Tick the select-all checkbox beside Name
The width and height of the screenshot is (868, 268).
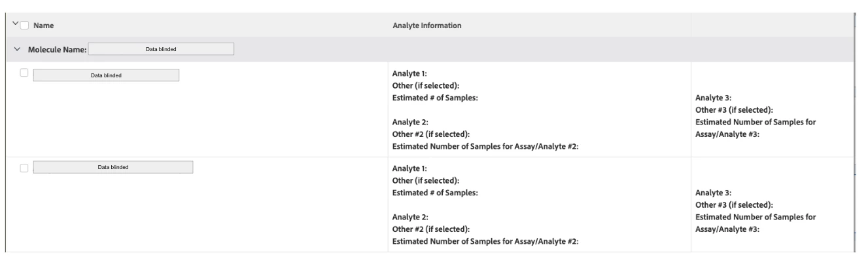coord(24,26)
